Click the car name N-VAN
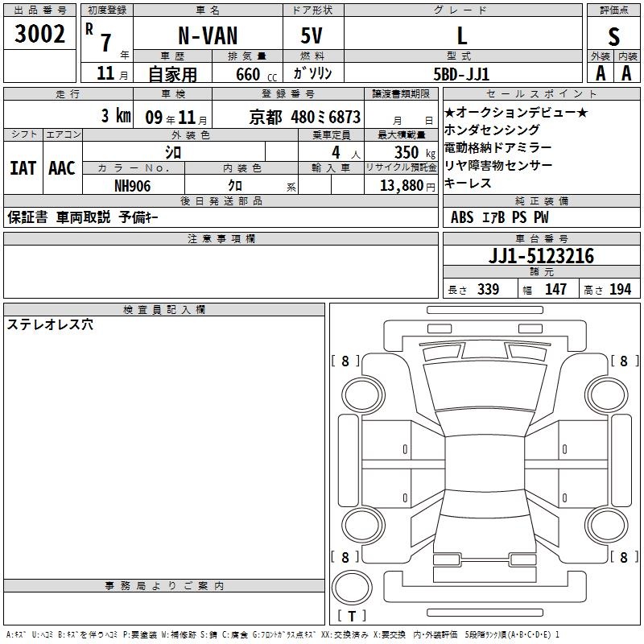 click(x=206, y=35)
